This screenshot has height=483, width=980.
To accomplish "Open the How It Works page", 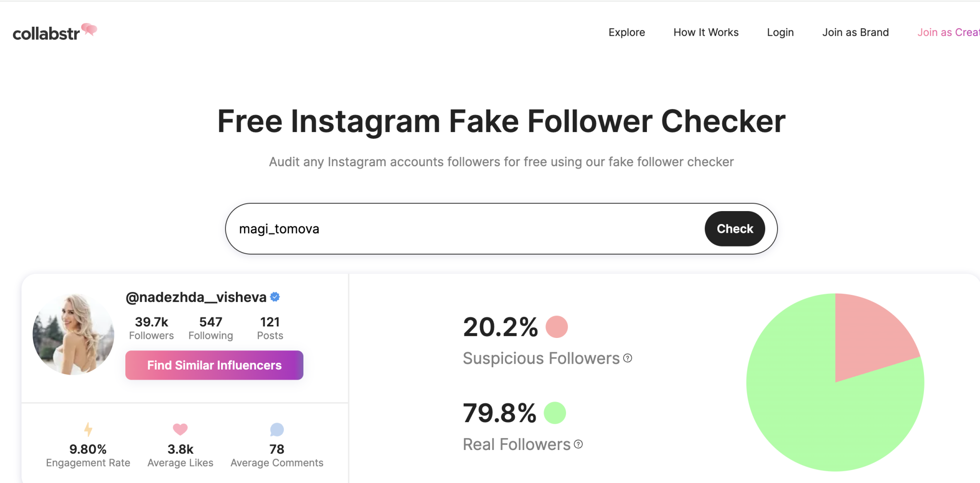I will click(x=706, y=33).
